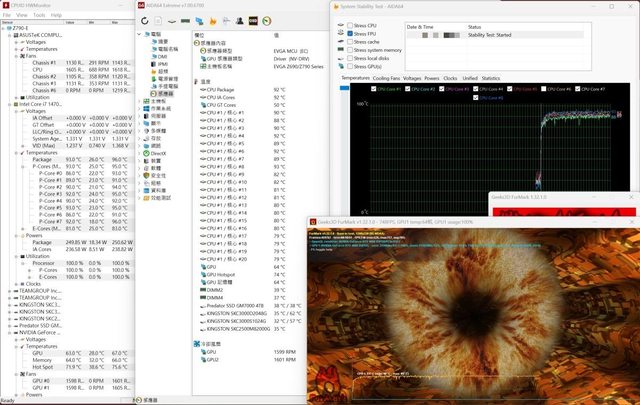640x405 pixels.
Task: Select Chassis #1 fan row in HWMonitor
Action: (x=44, y=61)
